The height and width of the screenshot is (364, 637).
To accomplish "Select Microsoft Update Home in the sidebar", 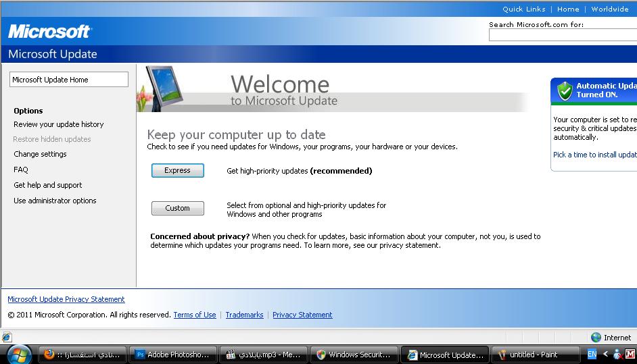I will (x=69, y=80).
